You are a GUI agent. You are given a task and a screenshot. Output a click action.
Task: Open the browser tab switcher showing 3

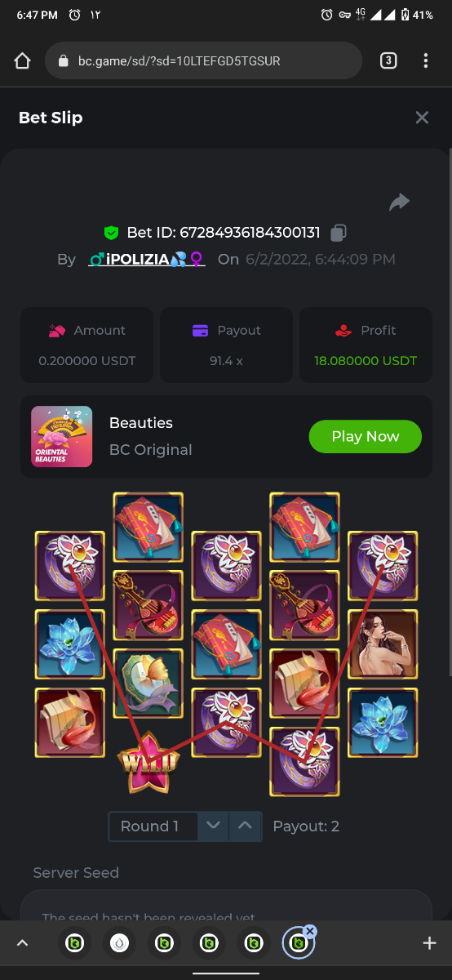pos(388,60)
